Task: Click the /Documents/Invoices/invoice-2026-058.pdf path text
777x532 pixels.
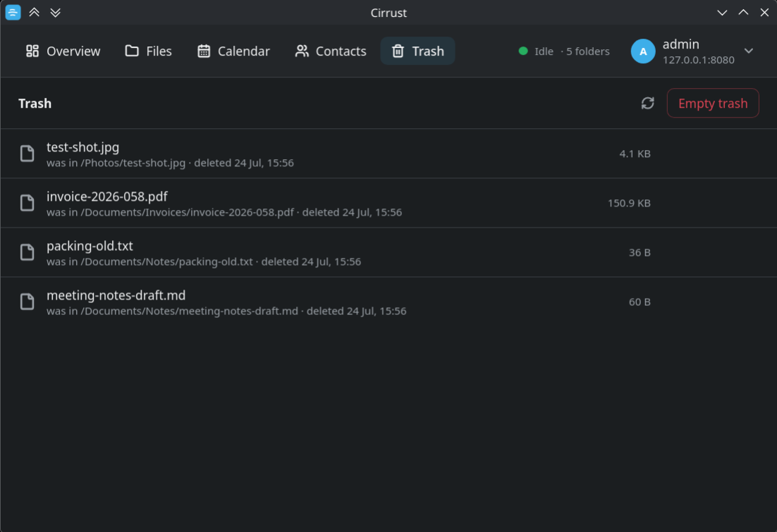Action: point(187,212)
